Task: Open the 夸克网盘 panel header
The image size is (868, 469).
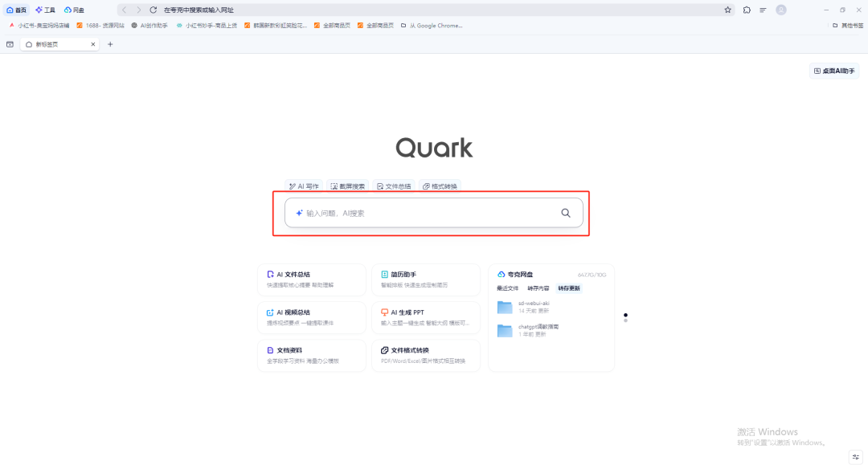Action: click(515, 275)
